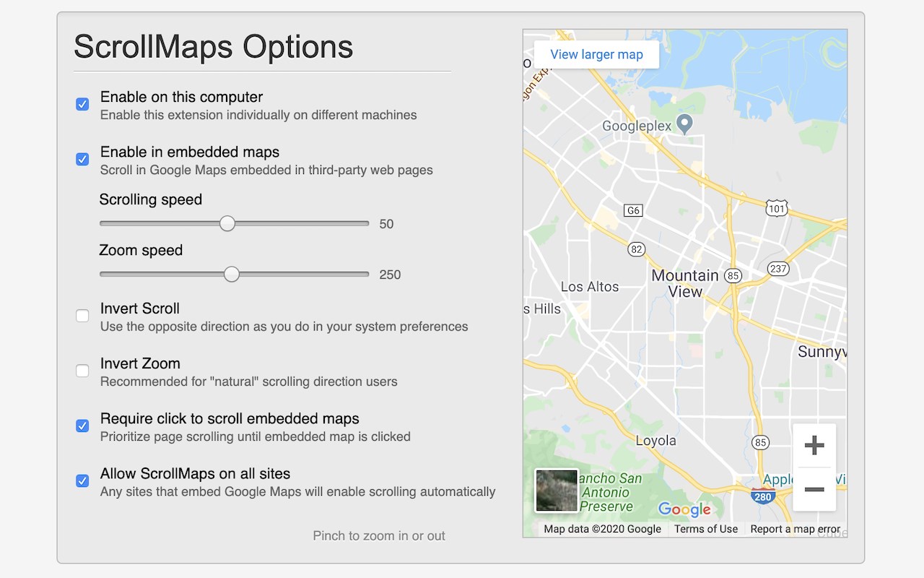Check the Invert Zoom option
The width and height of the screenshot is (924, 578).
82,371
